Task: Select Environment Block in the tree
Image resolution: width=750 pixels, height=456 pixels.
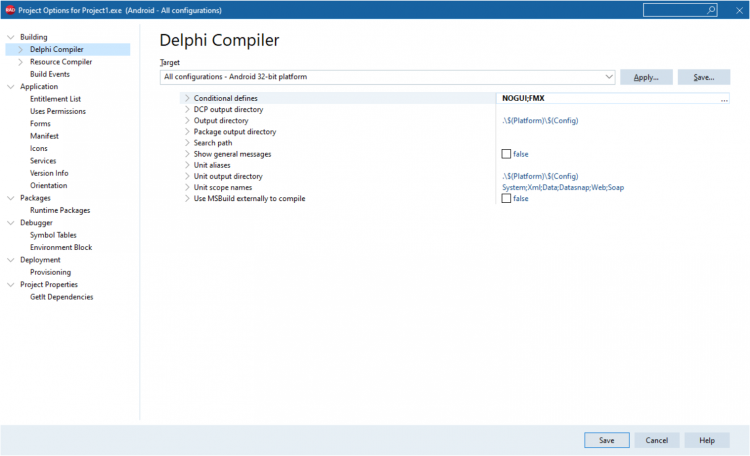Action: coord(61,247)
